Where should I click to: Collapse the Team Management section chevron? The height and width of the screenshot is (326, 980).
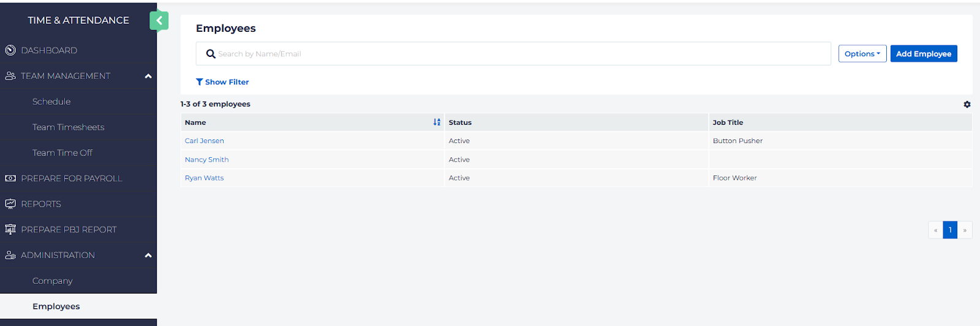point(148,76)
